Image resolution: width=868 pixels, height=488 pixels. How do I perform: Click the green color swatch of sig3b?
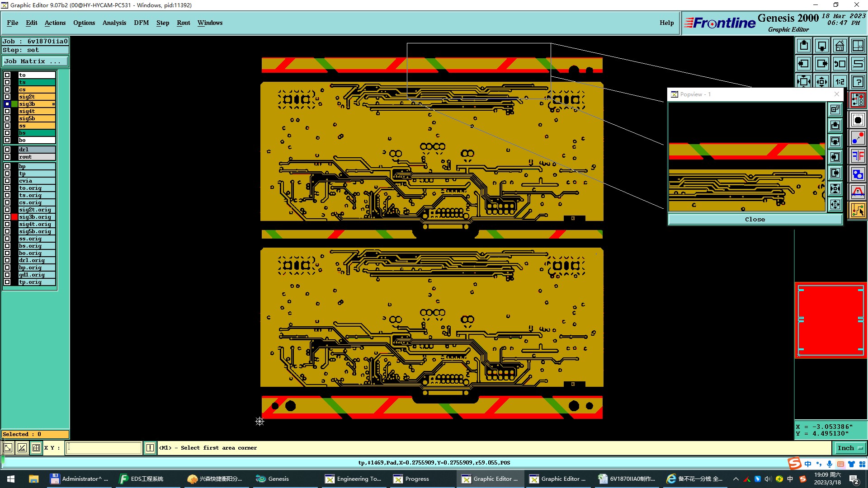14,104
